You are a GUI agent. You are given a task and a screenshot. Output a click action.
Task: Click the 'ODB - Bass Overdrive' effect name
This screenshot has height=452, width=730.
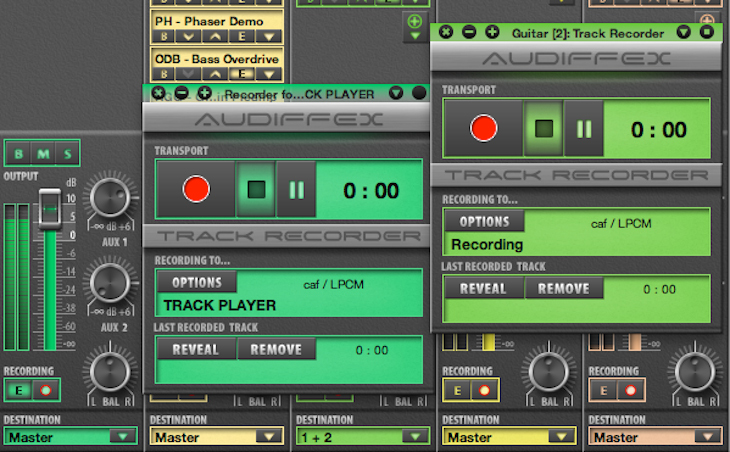[217, 59]
